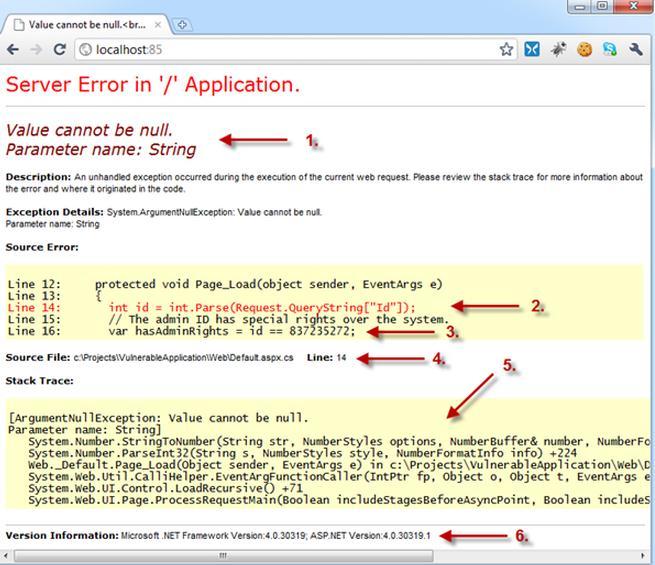Viewport: 655px width, 565px height.
Task: Click '.NET Framework Version:4.0.30319' text
Action: (x=234, y=535)
